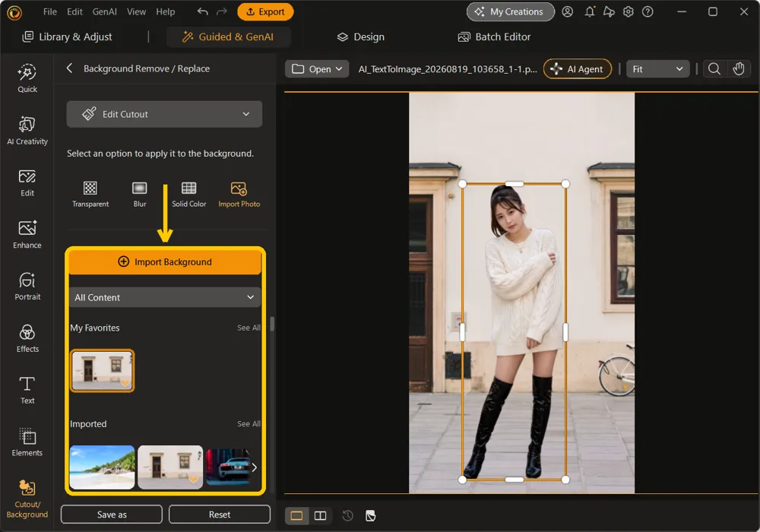
Task: Open the Effects panel
Action: [x=27, y=338]
